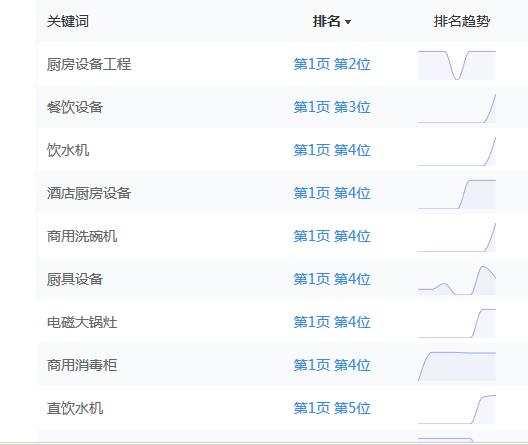The width and height of the screenshot is (528, 445).
Task: Open ranking link for 饮水机
Action: point(332,150)
